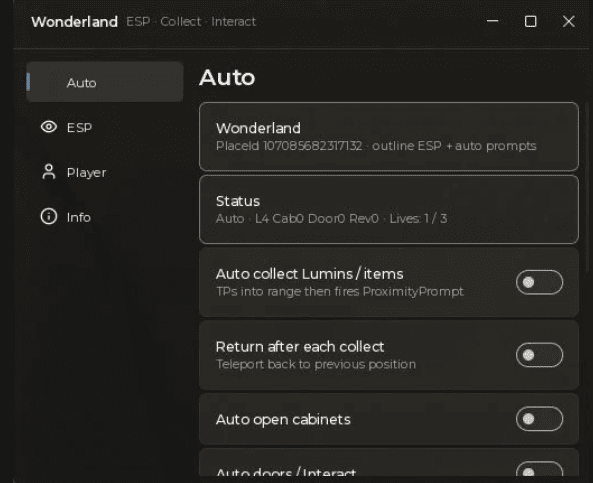The width and height of the screenshot is (593, 483).
Task: Click the 'Return after each collect' label
Action: (x=300, y=347)
